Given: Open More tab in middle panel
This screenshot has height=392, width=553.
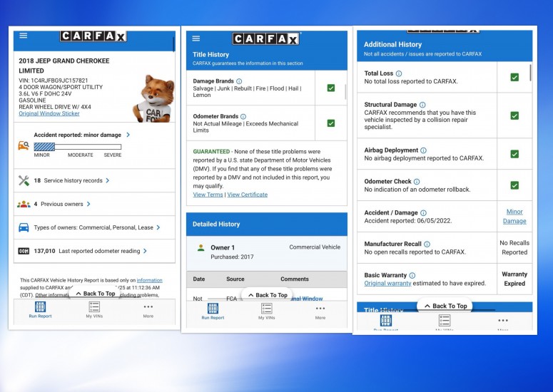Looking at the screenshot, I should pyautogui.click(x=320, y=311).
